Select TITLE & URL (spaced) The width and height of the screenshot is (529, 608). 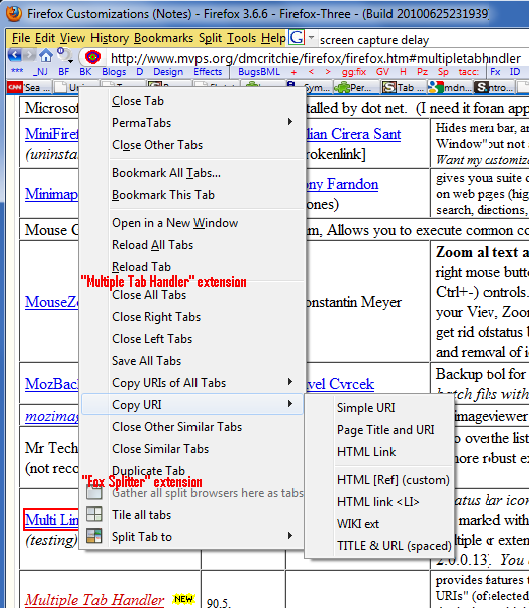pyautogui.click(x=379, y=546)
